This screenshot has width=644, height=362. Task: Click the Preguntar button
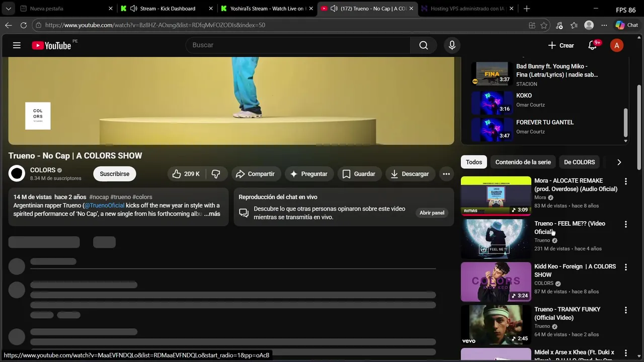[309, 174]
